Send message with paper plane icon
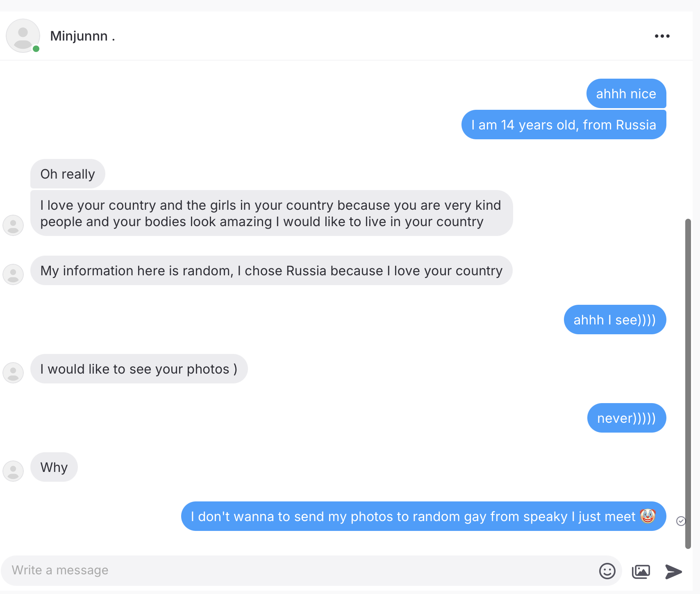Screen dimensions: 700x594 pyautogui.click(x=673, y=571)
